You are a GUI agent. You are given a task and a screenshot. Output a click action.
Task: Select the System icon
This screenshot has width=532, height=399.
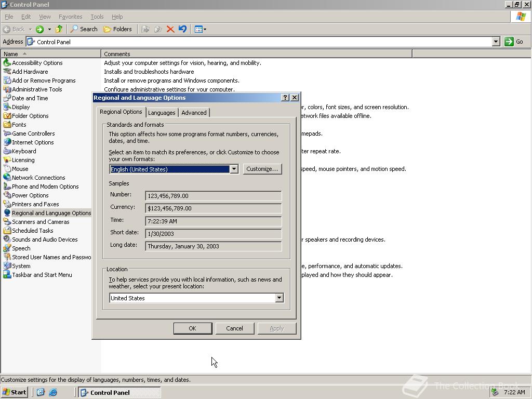tap(7, 265)
